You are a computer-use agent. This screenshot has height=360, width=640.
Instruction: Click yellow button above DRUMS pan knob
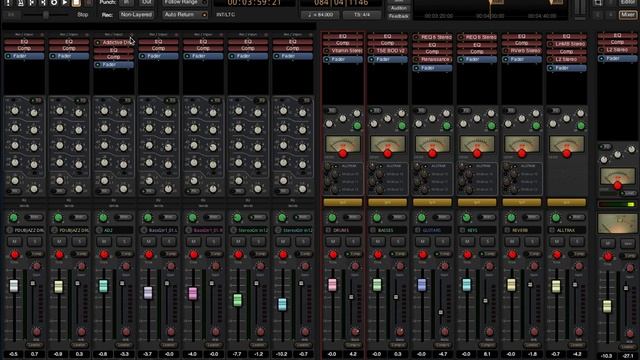[343, 202]
